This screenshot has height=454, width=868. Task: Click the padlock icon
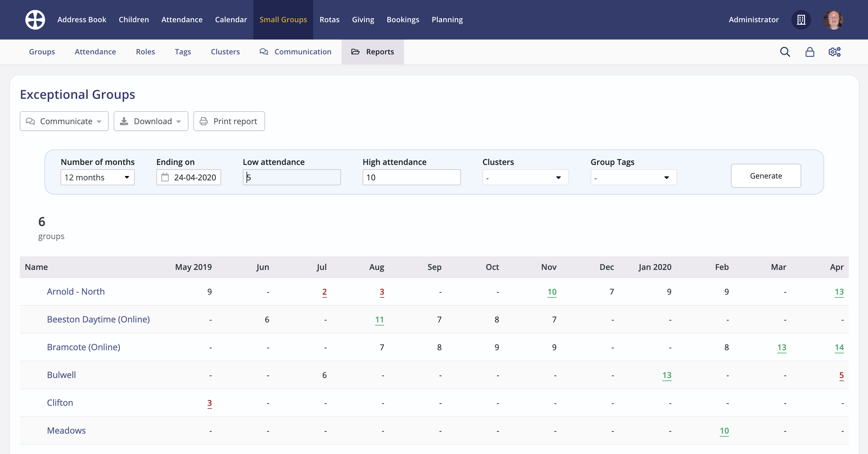click(810, 52)
